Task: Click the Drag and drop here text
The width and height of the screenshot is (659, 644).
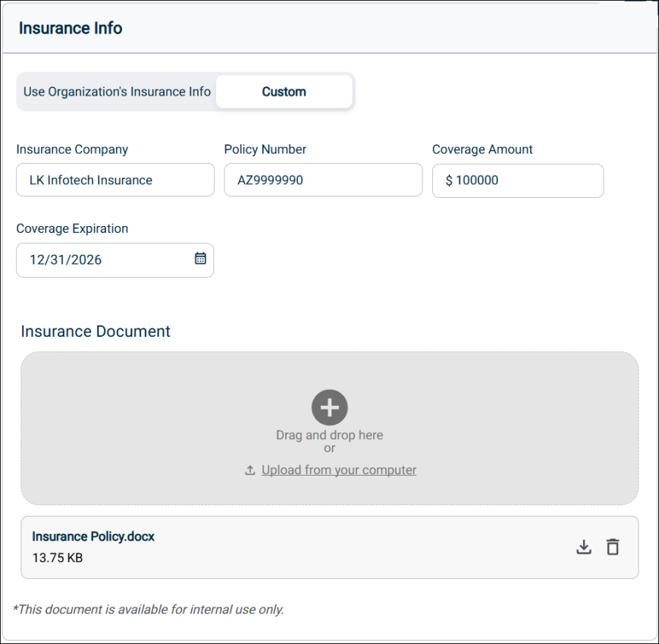Action: [x=329, y=435]
